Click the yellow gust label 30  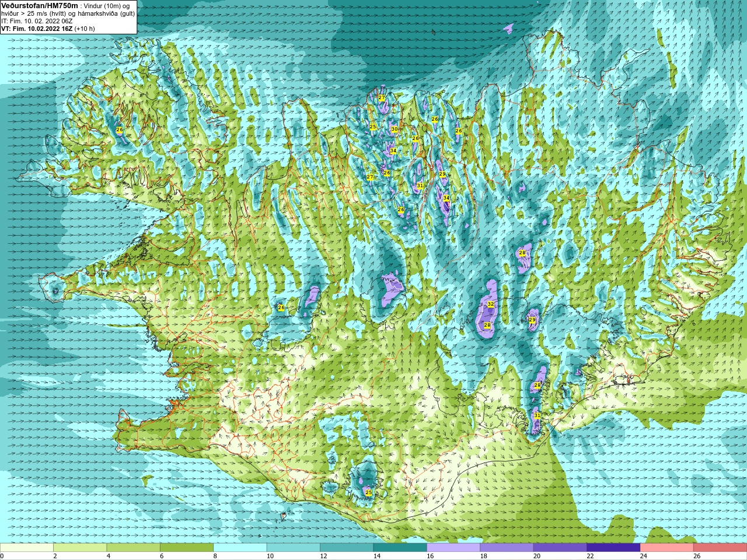[x=394, y=129]
